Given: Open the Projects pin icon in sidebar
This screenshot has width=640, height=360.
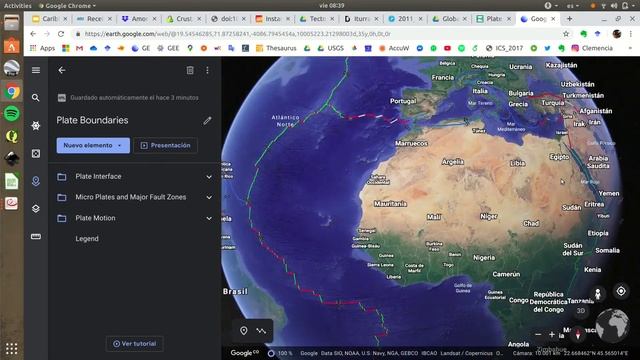Looking at the screenshot, I should pos(36,181).
